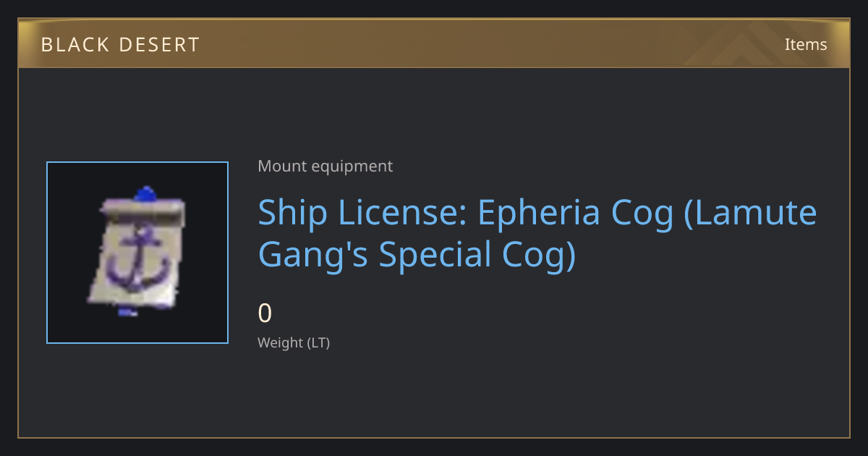Click the gold header banner

coord(434,43)
